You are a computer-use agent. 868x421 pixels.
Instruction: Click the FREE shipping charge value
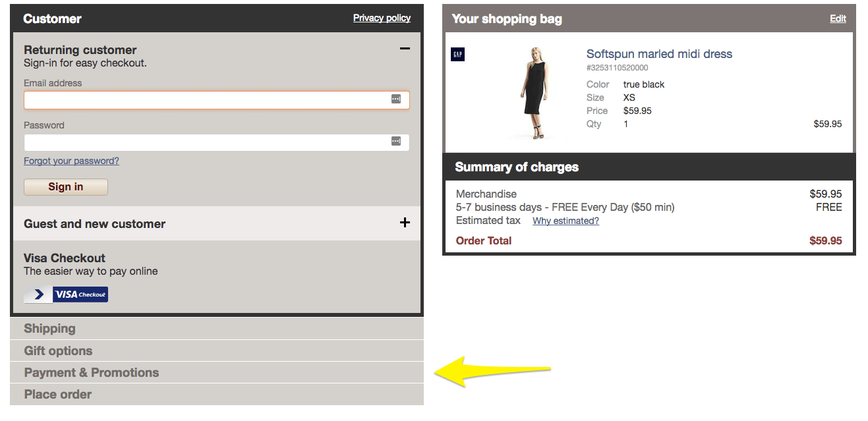coord(828,207)
